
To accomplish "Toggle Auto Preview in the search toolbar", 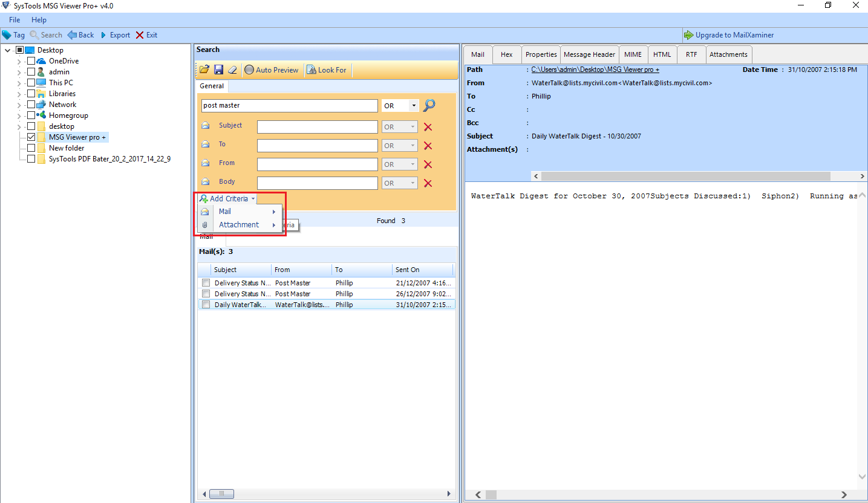I will pyautogui.click(x=272, y=70).
